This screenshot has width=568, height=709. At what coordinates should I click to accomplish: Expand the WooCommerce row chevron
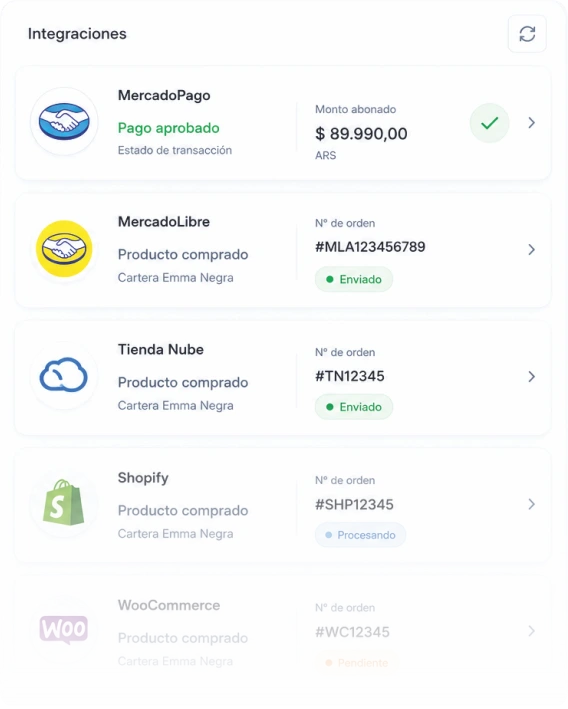pyautogui.click(x=532, y=631)
